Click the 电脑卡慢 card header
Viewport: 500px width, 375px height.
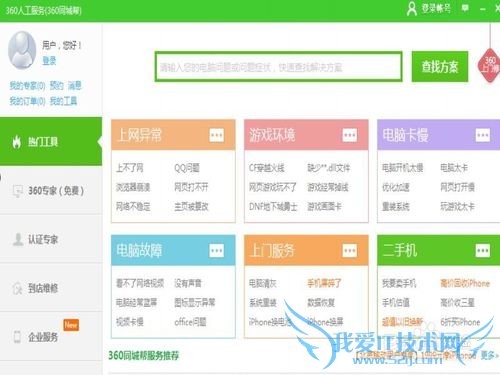tap(439, 135)
